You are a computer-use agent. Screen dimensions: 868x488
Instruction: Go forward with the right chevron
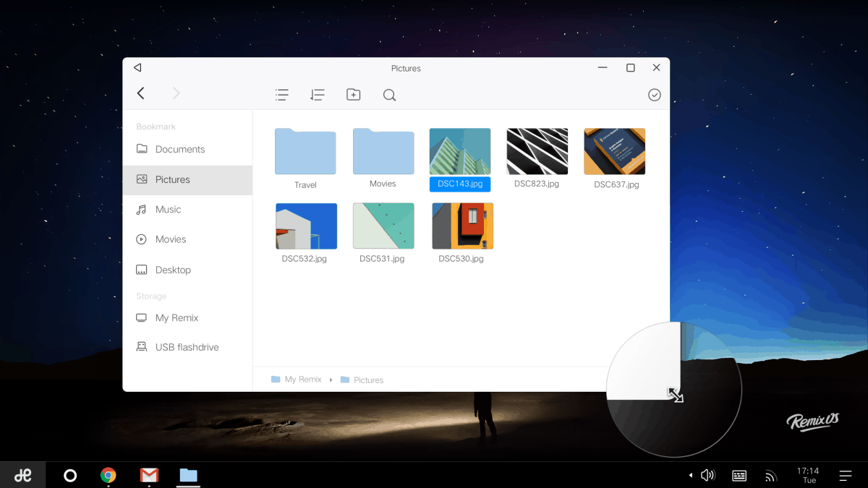(x=176, y=93)
